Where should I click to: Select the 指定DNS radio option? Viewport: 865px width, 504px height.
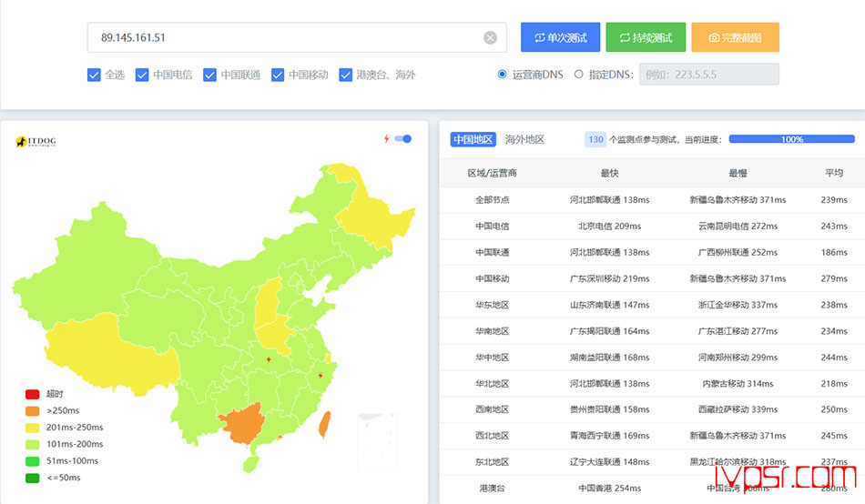pos(579,74)
